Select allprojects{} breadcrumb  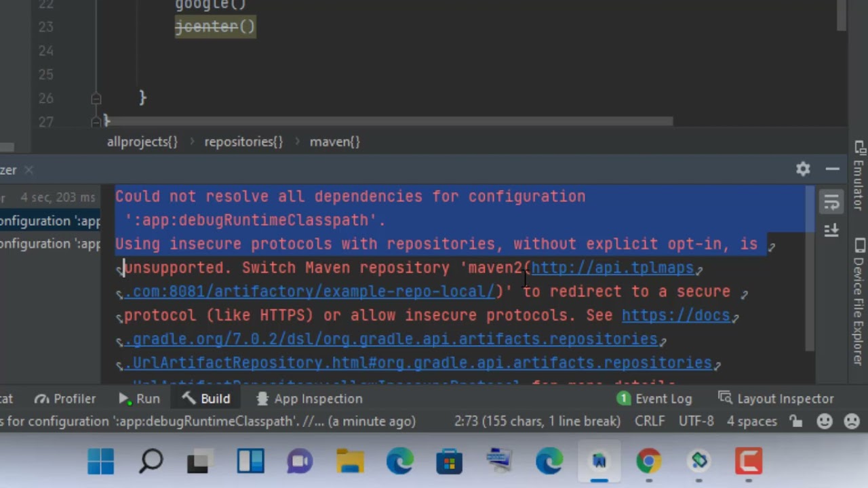pyautogui.click(x=142, y=142)
